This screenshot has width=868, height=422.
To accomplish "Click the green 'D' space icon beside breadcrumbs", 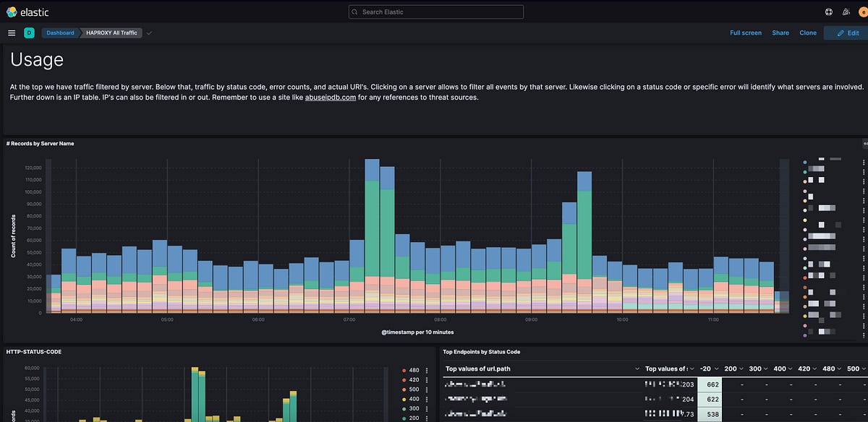I will click(29, 33).
